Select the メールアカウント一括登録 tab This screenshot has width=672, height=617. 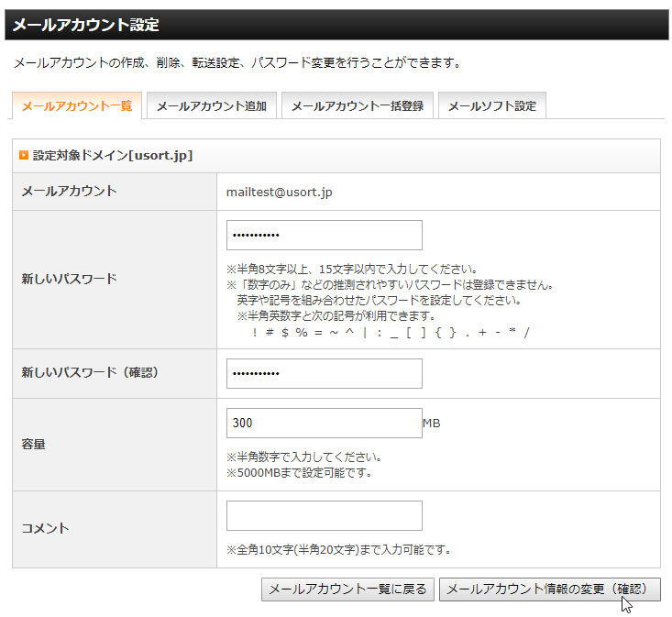357,106
